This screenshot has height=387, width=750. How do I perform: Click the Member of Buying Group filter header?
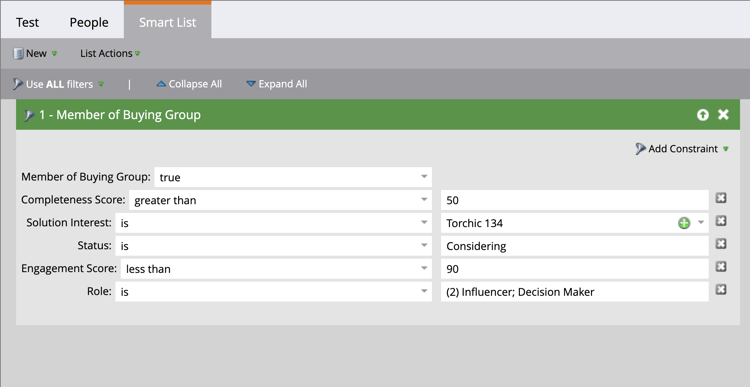pyautogui.click(x=378, y=115)
